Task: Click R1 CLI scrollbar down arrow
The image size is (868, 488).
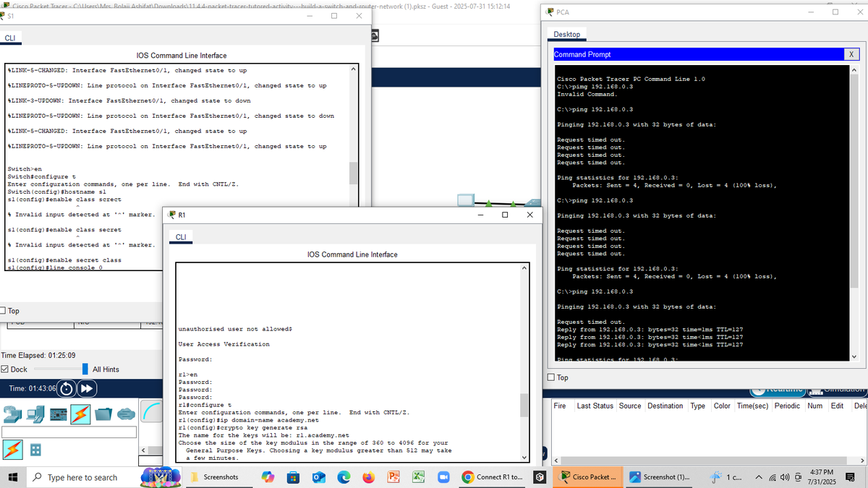Action: pyautogui.click(x=524, y=457)
